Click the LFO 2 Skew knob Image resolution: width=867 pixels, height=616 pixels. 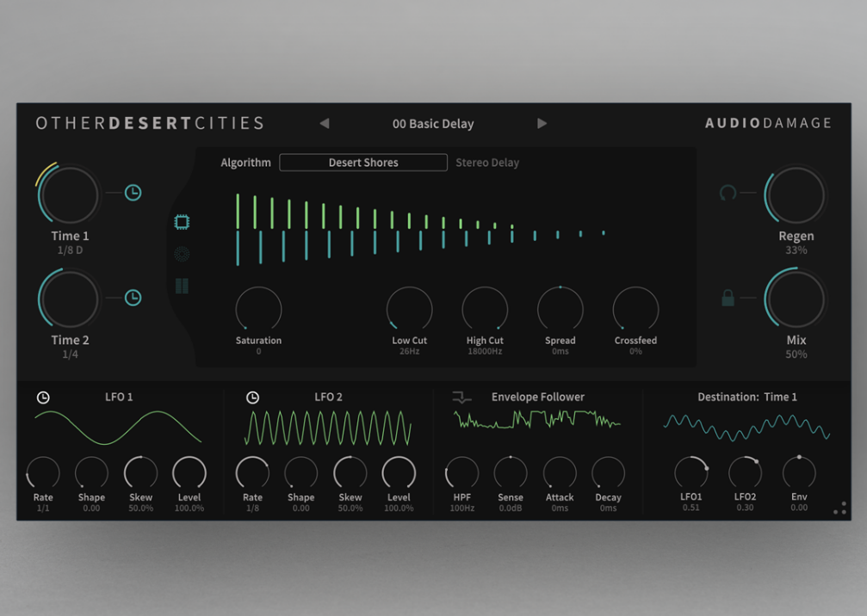[350, 473]
